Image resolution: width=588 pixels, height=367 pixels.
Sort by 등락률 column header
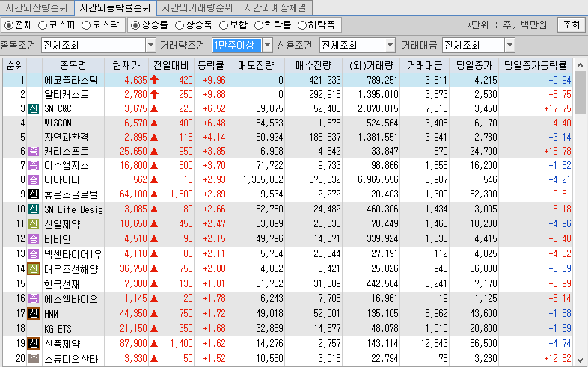coord(211,66)
